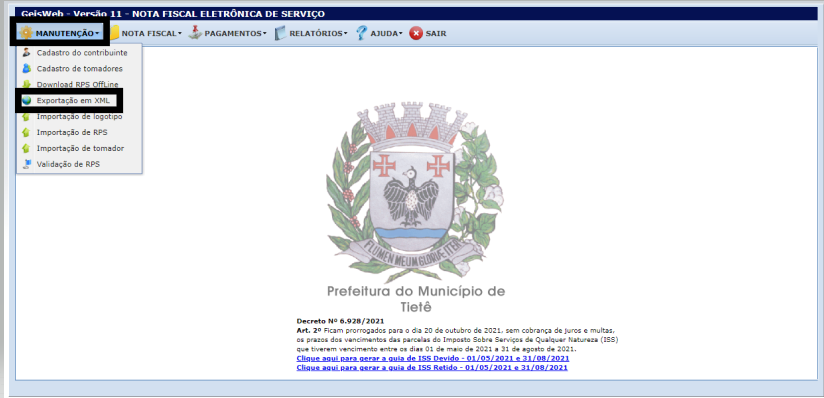Click 'Prefeitura do Município de Tietê' text
Image resolution: width=824 pixels, height=398 pixels.
coord(416,299)
